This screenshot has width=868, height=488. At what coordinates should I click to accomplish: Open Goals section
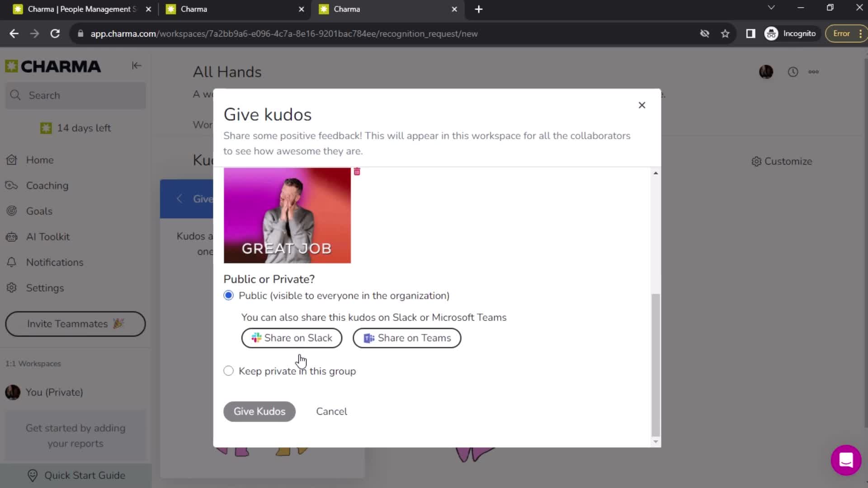coord(39,211)
